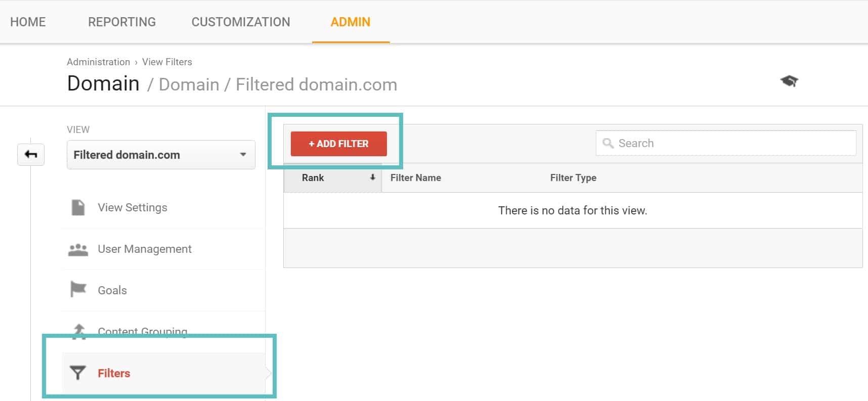The width and height of the screenshot is (868, 401).
Task: Click the 'Domain' page title
Action: pyautogui.click(x=103, y=83)
